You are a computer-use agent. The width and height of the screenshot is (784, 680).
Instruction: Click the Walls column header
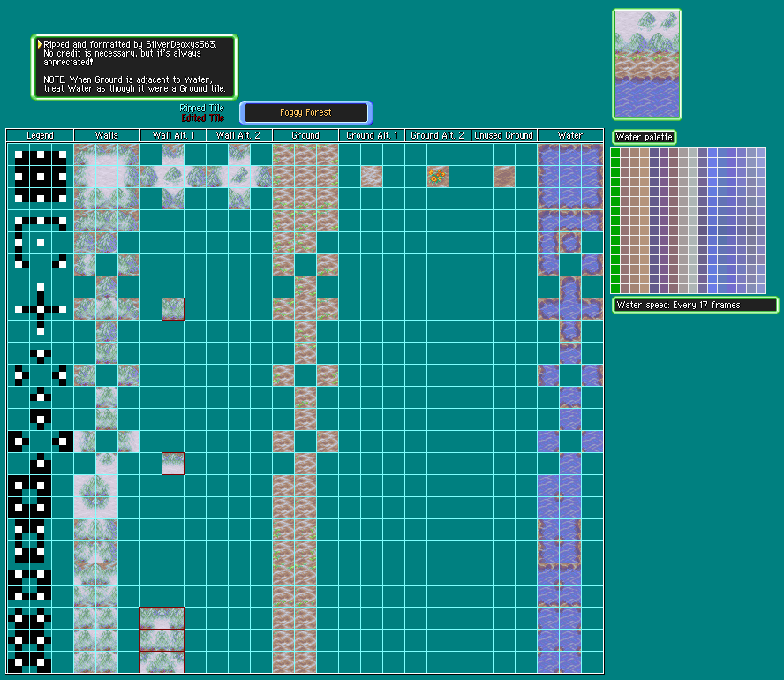pyautogui.click(x=107, y=135)
